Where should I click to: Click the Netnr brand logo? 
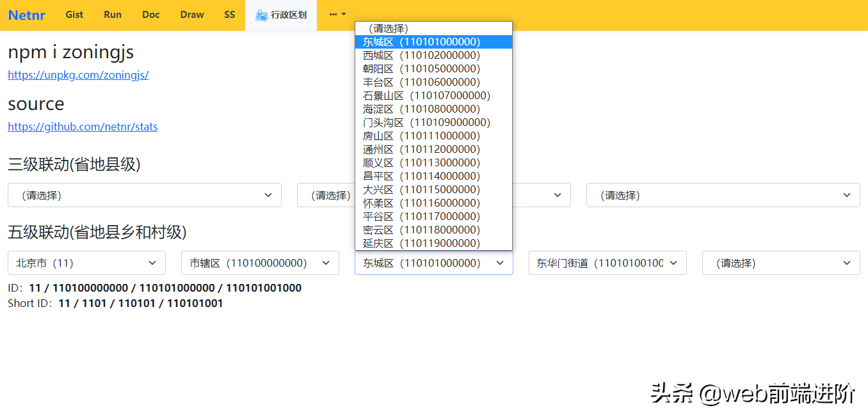[26, 15]
